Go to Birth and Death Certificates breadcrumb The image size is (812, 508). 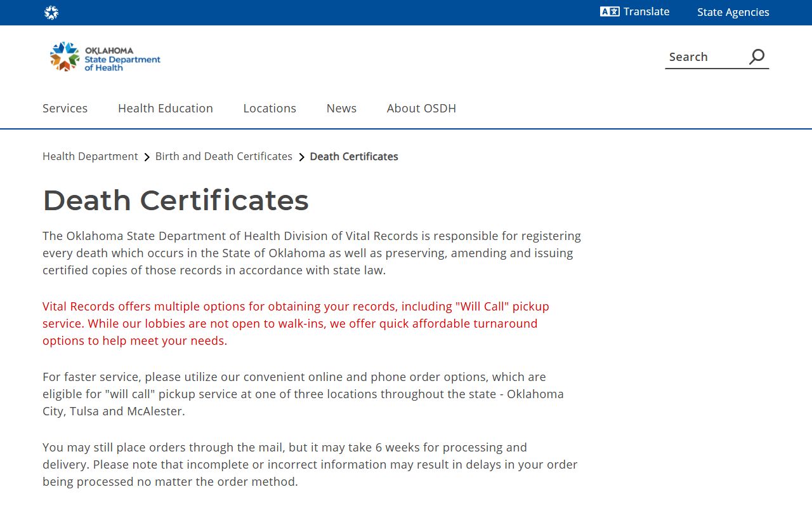pos(224,156)
